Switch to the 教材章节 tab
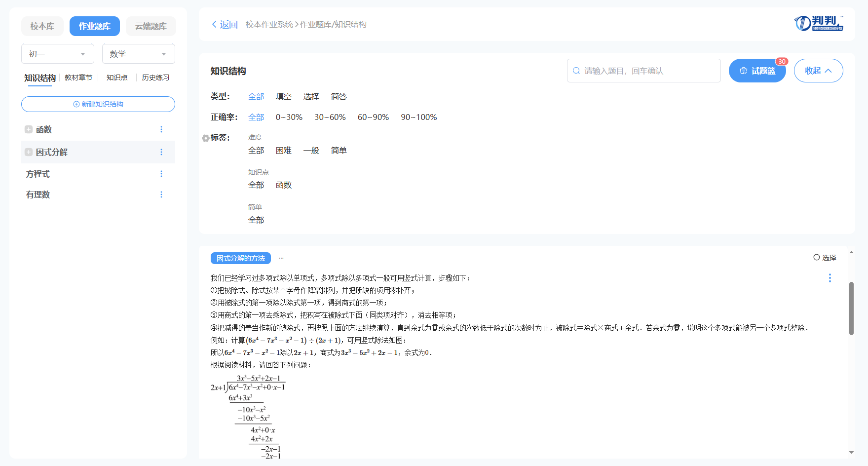868x466 pixels. coord(78,78)
